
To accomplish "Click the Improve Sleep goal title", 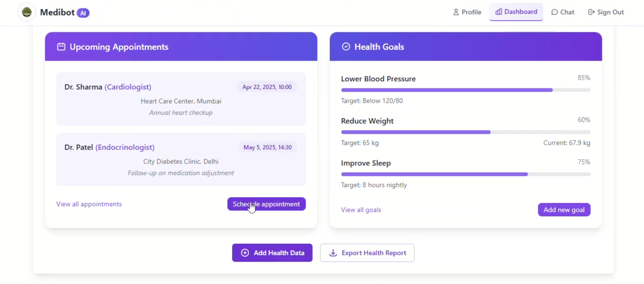I will pyautogui.click(x=366, y=163).
